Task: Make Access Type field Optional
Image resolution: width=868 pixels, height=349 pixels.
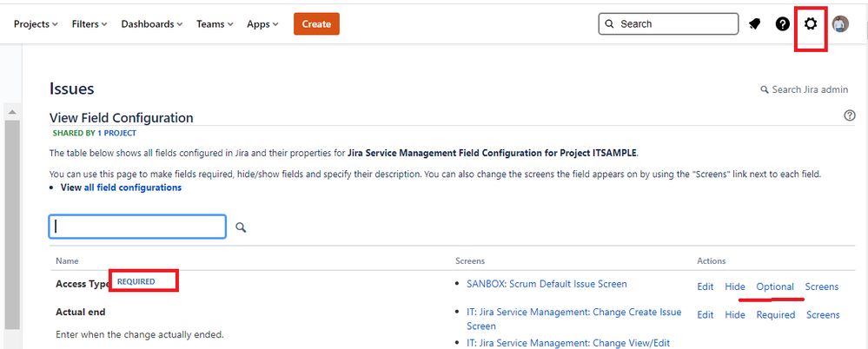Action: pos(775,286)
